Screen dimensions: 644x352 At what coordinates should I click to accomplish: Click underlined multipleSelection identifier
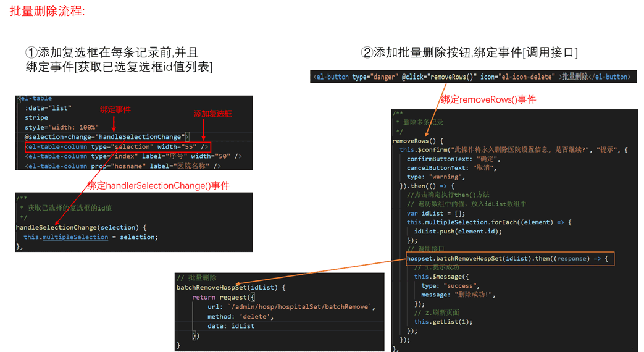click(75, 237)
